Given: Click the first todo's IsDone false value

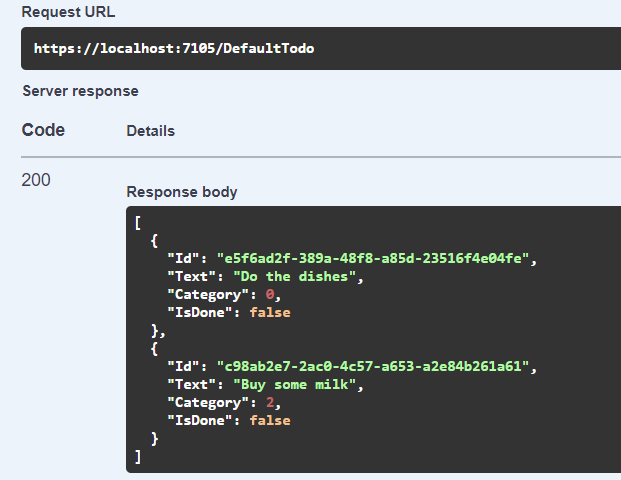Looking at the screenshot, I should [x=269, y=312].
